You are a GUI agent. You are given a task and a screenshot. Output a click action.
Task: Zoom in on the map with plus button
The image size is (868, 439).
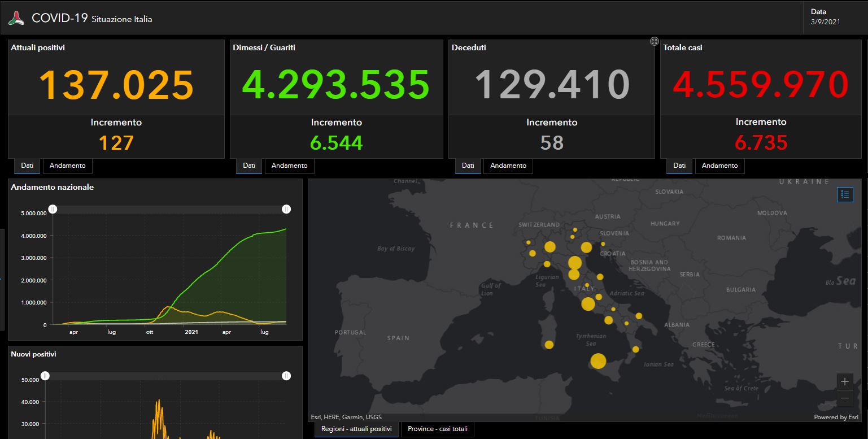[x=844, y=381]
